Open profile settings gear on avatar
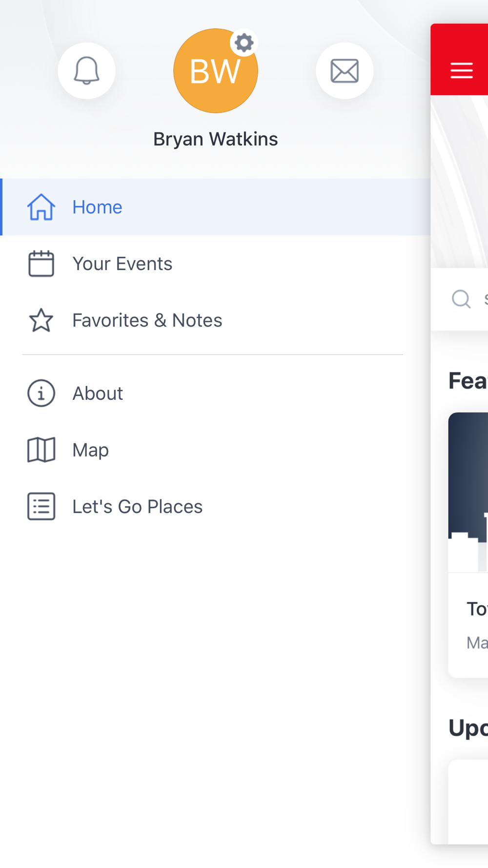This screenshot has width=488, height=868. (244, 43)
